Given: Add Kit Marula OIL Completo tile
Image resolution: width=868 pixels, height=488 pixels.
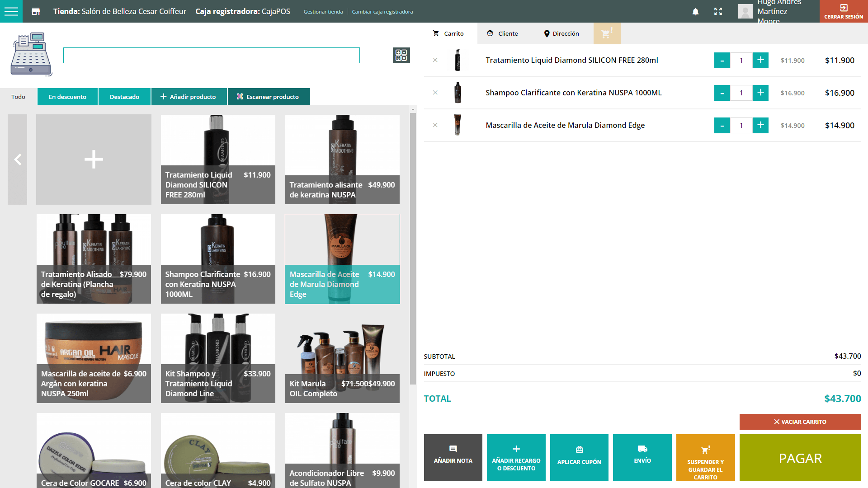Looking at the screenshot, I should point(342,358).
